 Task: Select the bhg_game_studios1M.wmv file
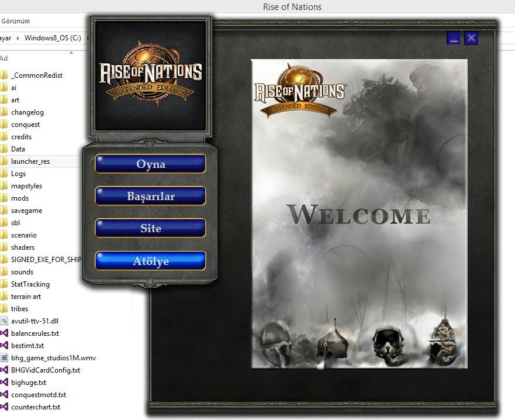click(x=53, y=358)
